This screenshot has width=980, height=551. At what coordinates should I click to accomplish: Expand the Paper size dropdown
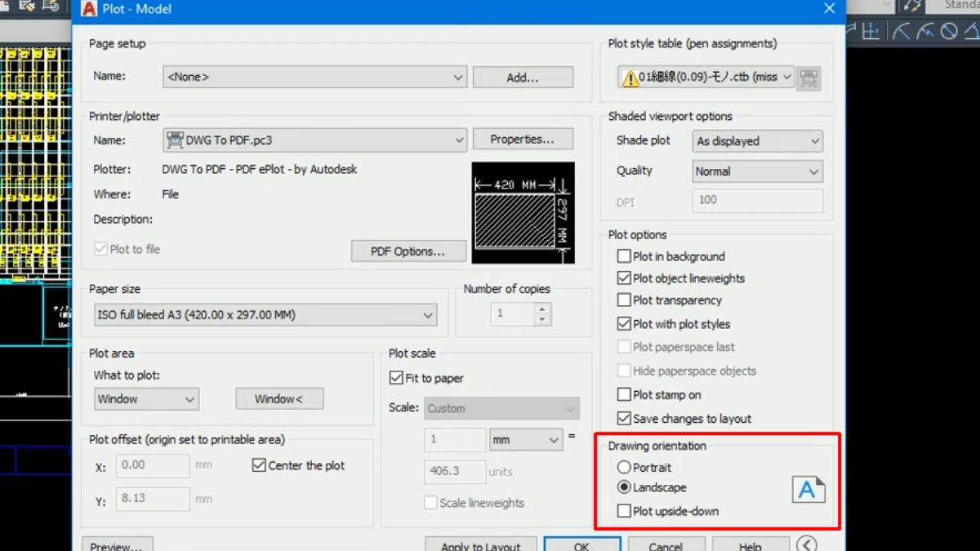tap(266, 315)
